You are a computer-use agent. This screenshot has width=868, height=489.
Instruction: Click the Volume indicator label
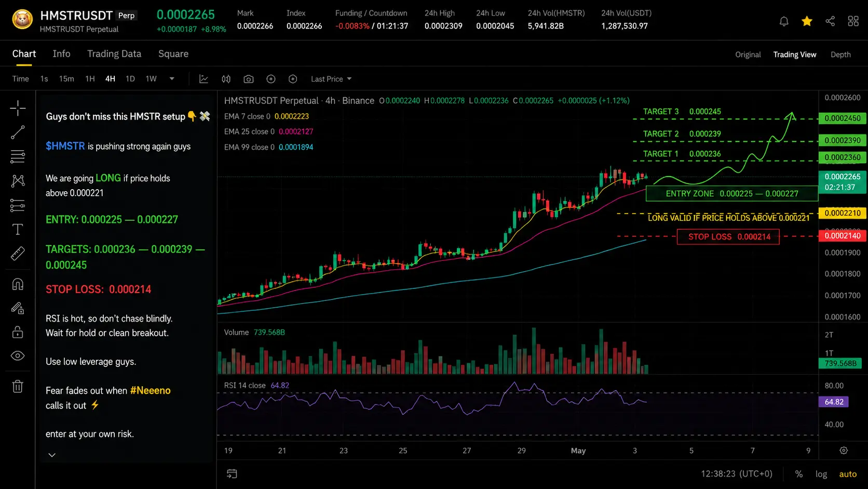pos(236,333)
